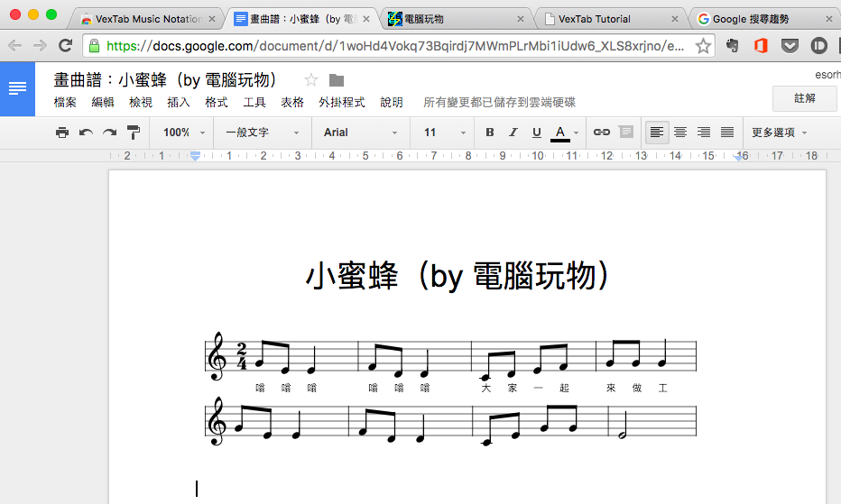The width and height of the screenshot is (841, 504).
Task: Justify the text
Action: point(726,133)
